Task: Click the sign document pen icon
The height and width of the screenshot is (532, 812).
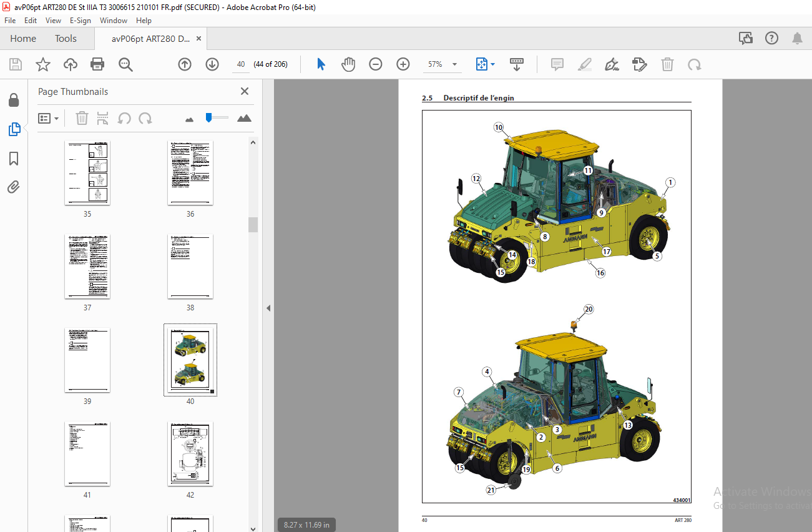Action: tap(612, 64)
